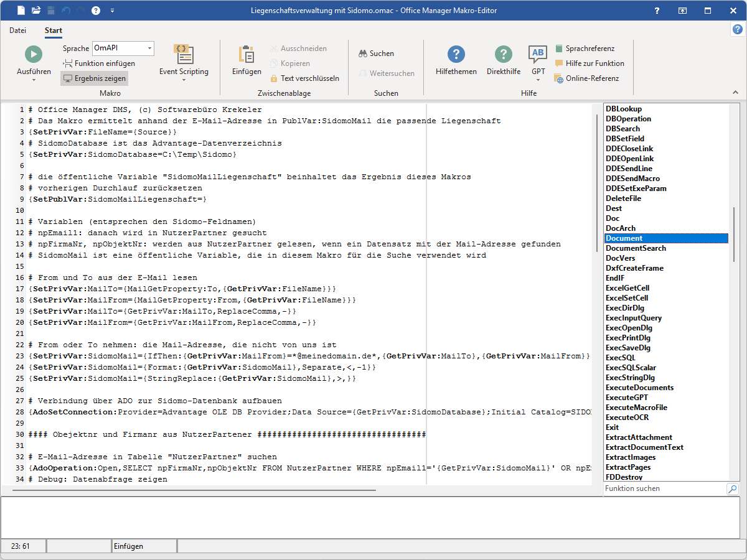Open the quick access toolbar customize arrow

(x=112, y=11)
